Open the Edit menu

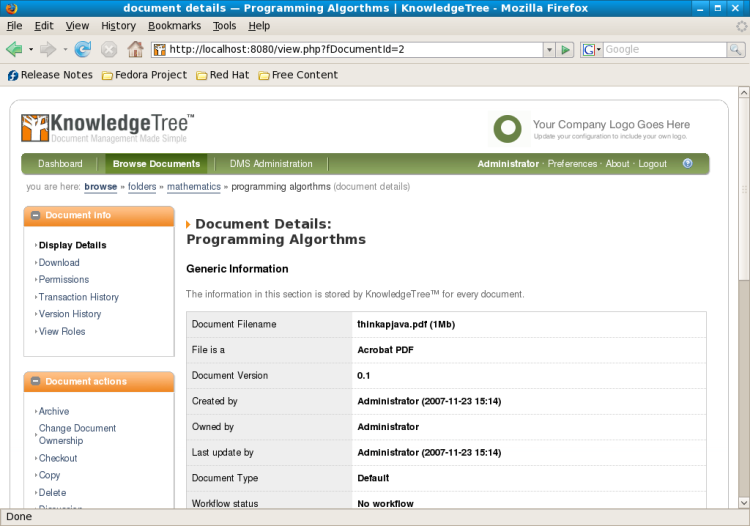(44, 26)
